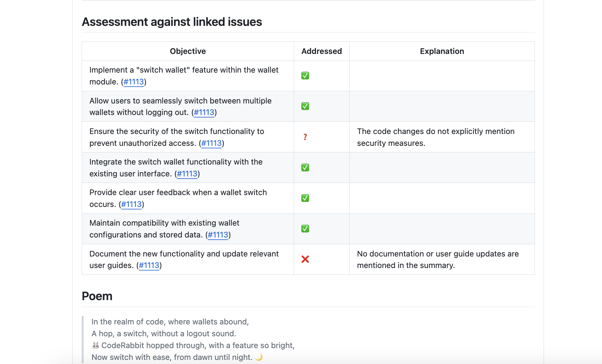Viewport: 602px width, 364px height.
Task: Open #1113 link in existing user interface row
Action: click(187, 174)
